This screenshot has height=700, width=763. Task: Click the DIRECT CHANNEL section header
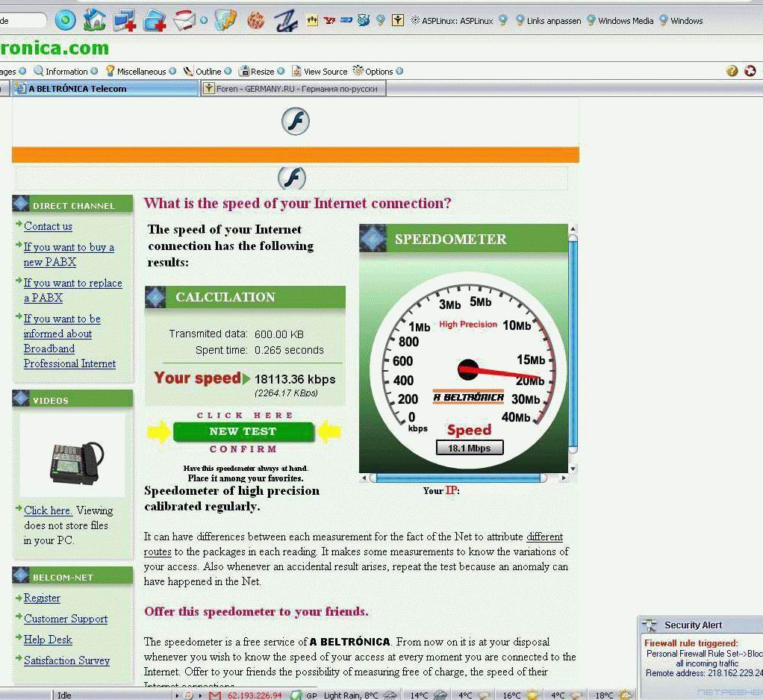(72, 204)
